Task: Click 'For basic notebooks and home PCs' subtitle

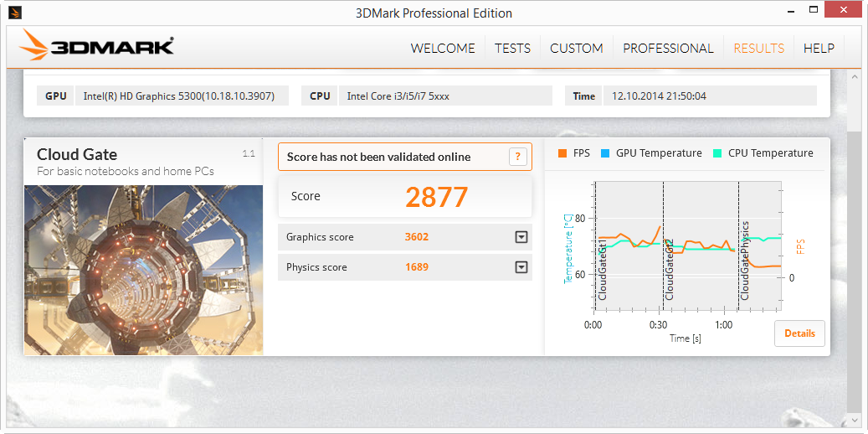Action: pos(125,171)
